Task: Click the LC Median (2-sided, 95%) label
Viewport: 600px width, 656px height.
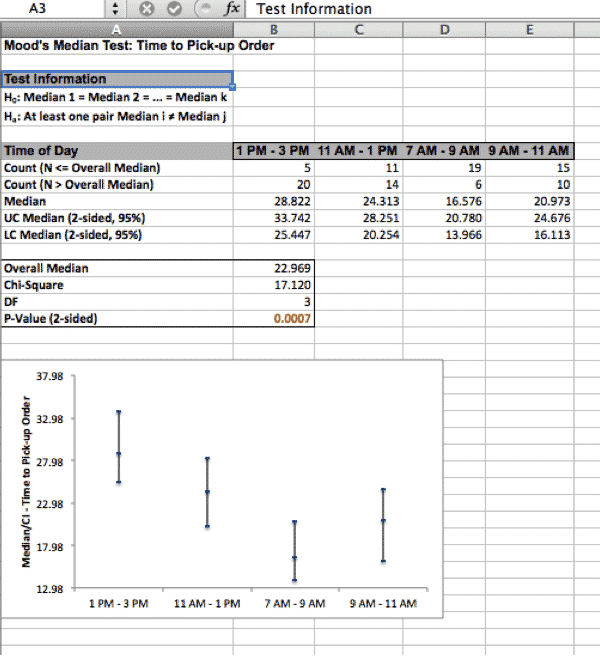Action: coord(73,235)
